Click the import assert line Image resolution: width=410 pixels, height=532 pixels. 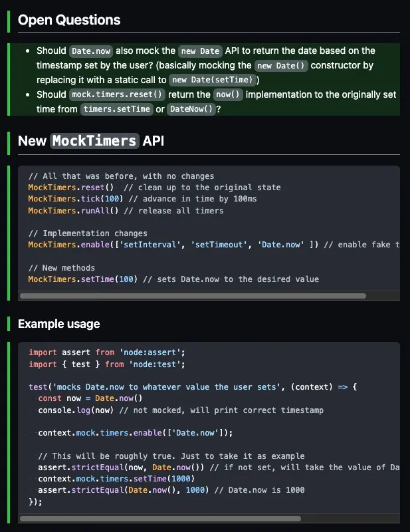click(x=107, y=352)
